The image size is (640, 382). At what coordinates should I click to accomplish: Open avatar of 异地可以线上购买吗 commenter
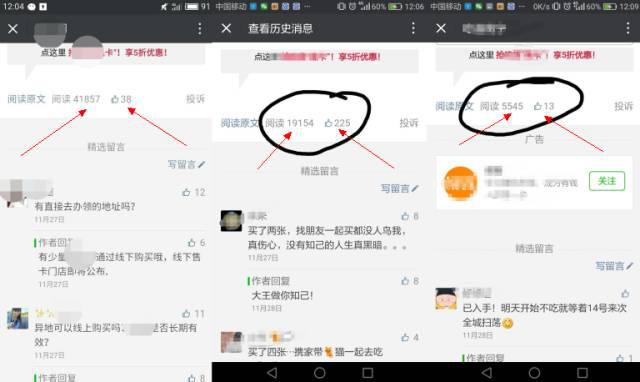click(x=18, y=318)
